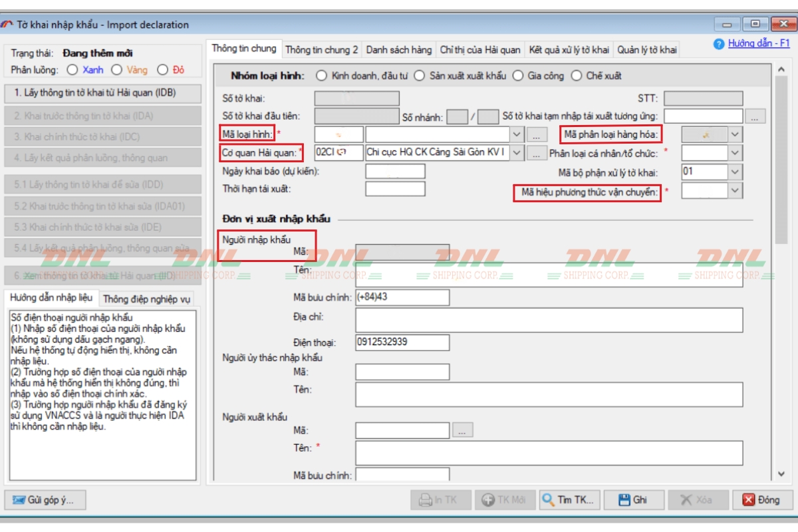Click Lấy thông tin tờ khai từ Hải quan (IDB)
This screenshot has width=798, height=532.
click(102, 93)
